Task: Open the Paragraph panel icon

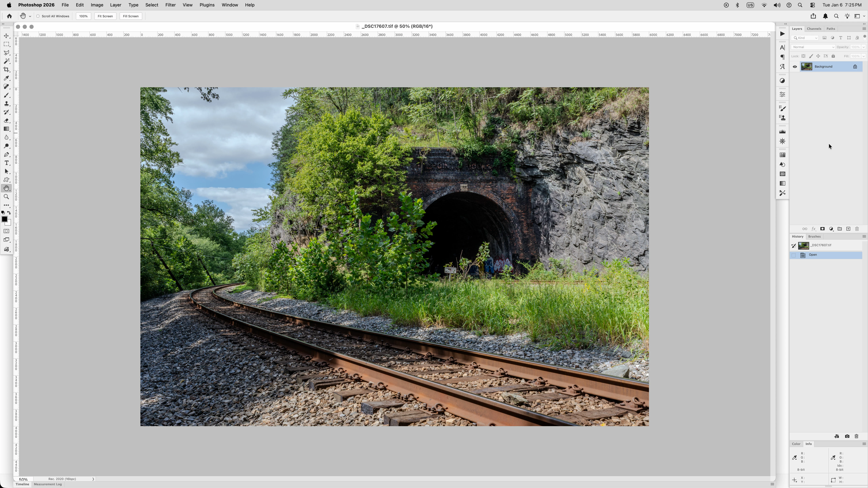Action: pos(782,57)
